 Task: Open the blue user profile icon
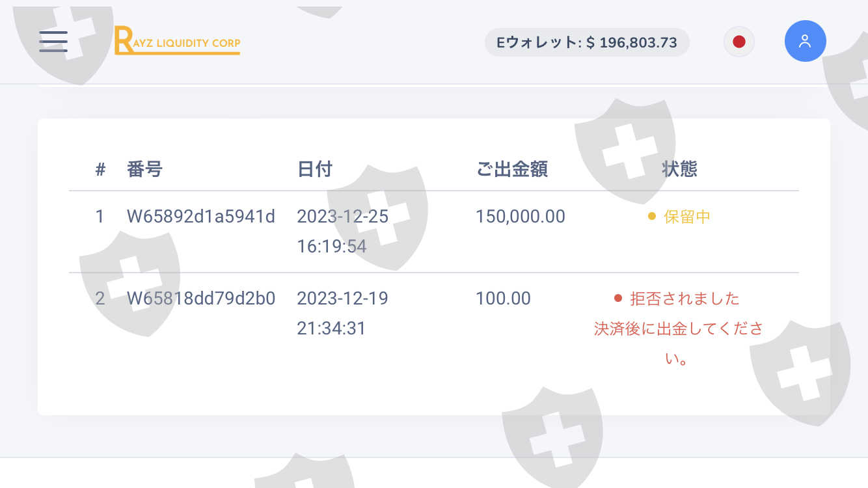pos(805,42)
